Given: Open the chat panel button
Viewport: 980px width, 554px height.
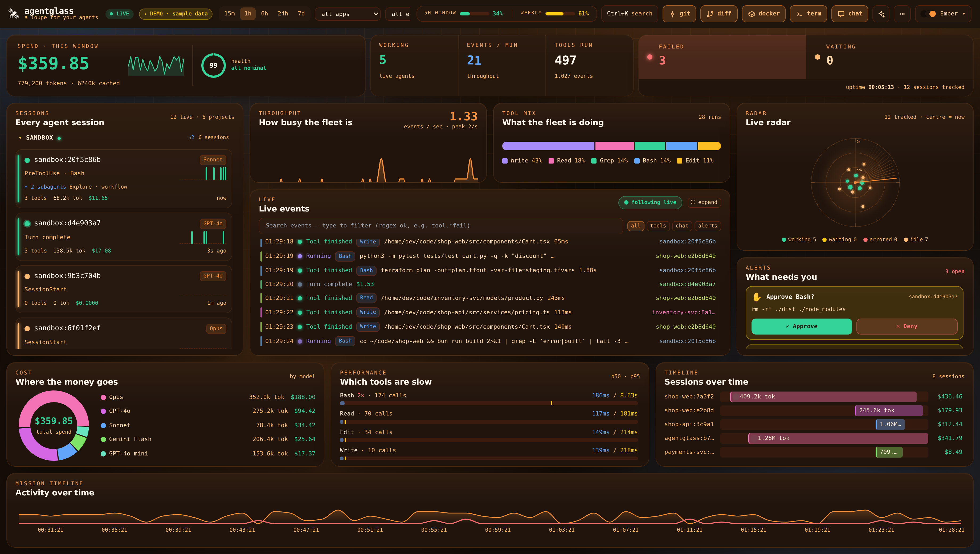Looking at the screenshot, I should coord(850,14).
